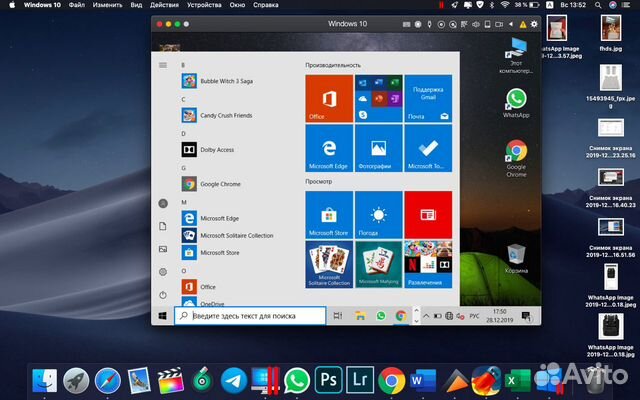Open the Windows notification center
This screenshot has width=640, height=400.
click(526, 316)
